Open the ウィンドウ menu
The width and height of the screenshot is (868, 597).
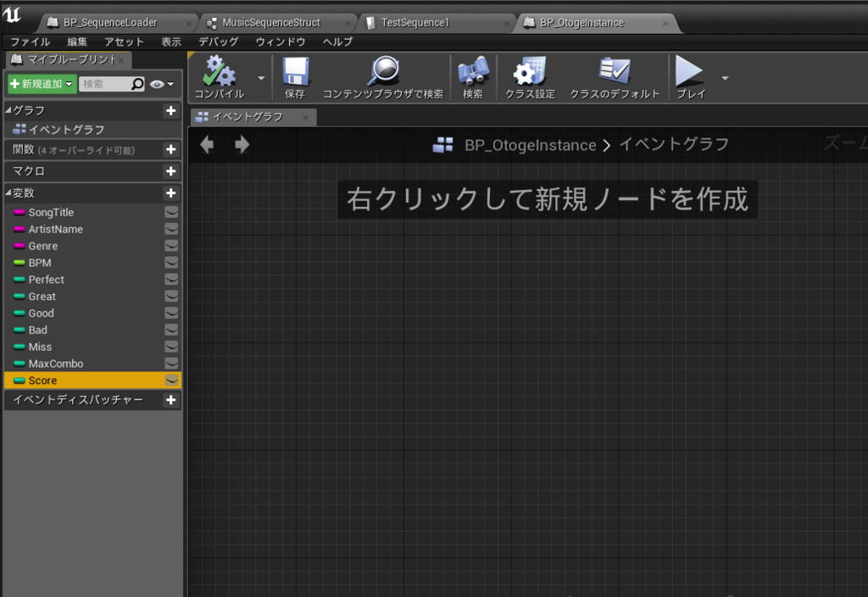point(281,42)
